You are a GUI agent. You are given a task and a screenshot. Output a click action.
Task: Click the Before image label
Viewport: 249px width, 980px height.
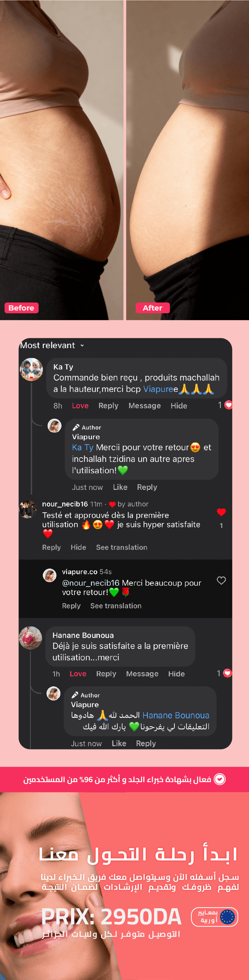[x=21, y=308]
